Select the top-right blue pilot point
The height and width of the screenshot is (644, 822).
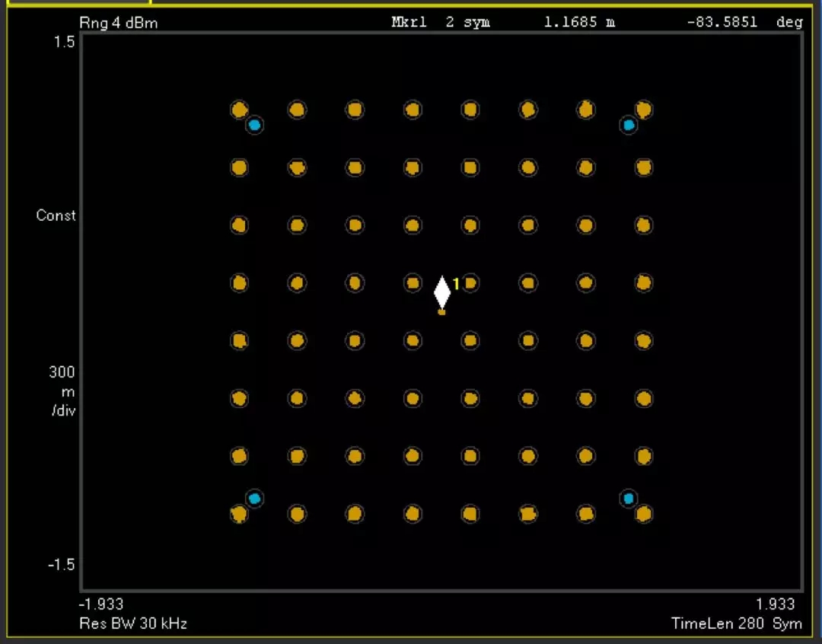point(628,124)
